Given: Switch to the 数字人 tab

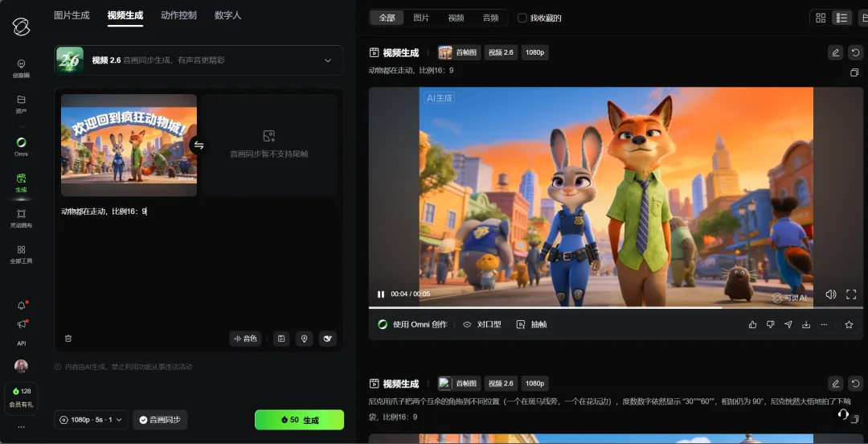Looking at the screenshot, I should [x=227, y=15].
